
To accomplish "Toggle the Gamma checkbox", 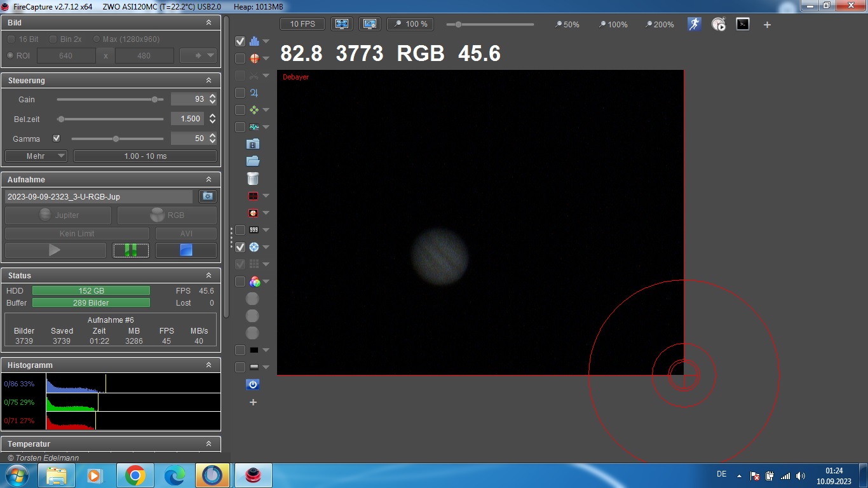I will (56, 138).
